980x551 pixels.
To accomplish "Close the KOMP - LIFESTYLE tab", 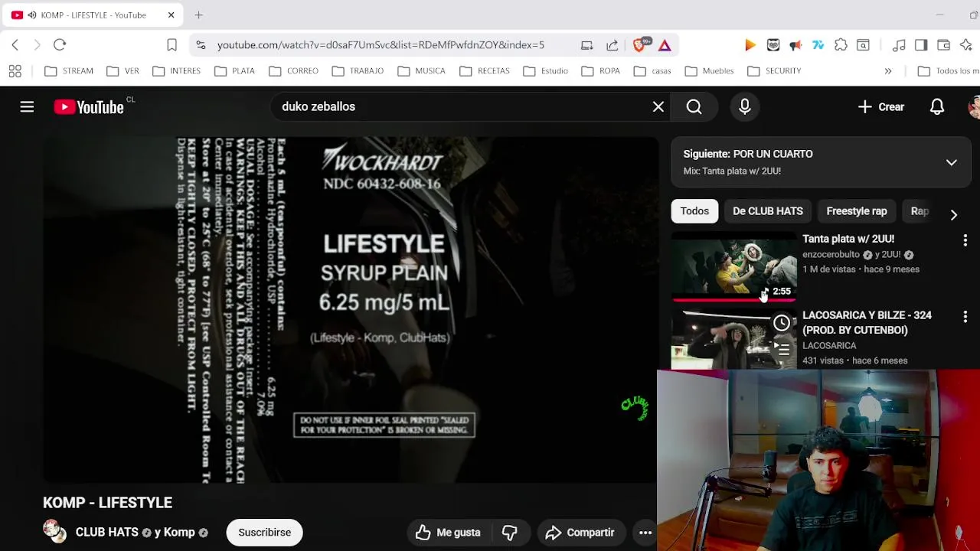I will tap(171, 15).
